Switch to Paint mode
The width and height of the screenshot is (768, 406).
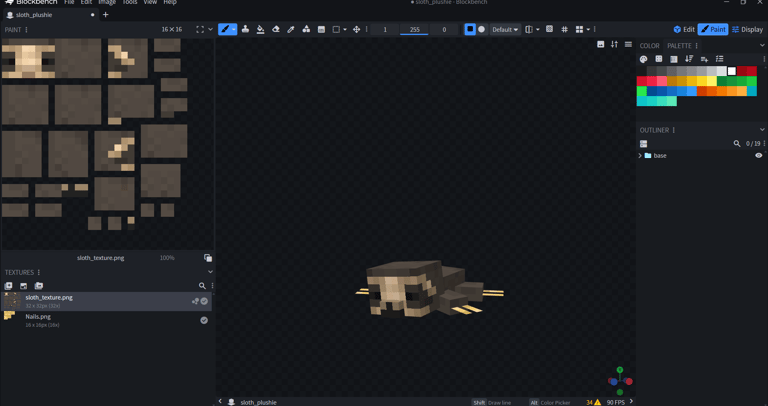pyautogui.click(x=713, y=29)
